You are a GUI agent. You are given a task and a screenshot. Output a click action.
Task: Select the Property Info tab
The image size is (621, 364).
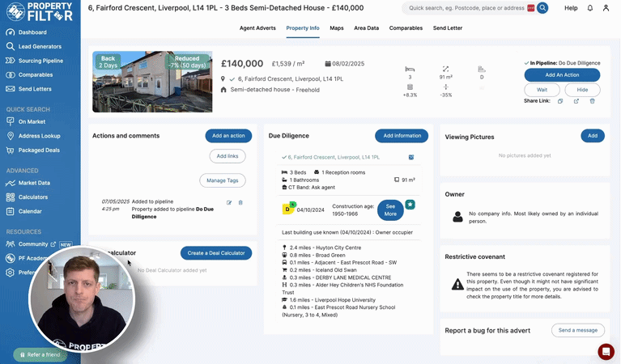coord(303,28)
